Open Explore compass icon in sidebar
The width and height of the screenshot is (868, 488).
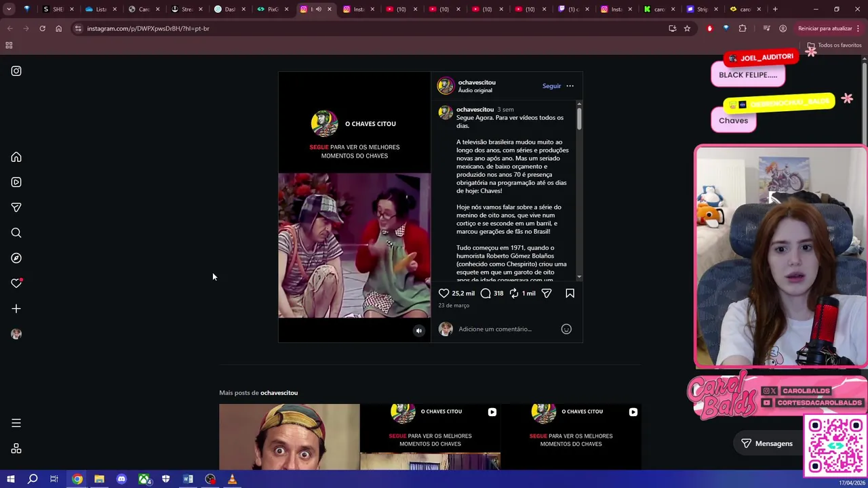point(16,258)
